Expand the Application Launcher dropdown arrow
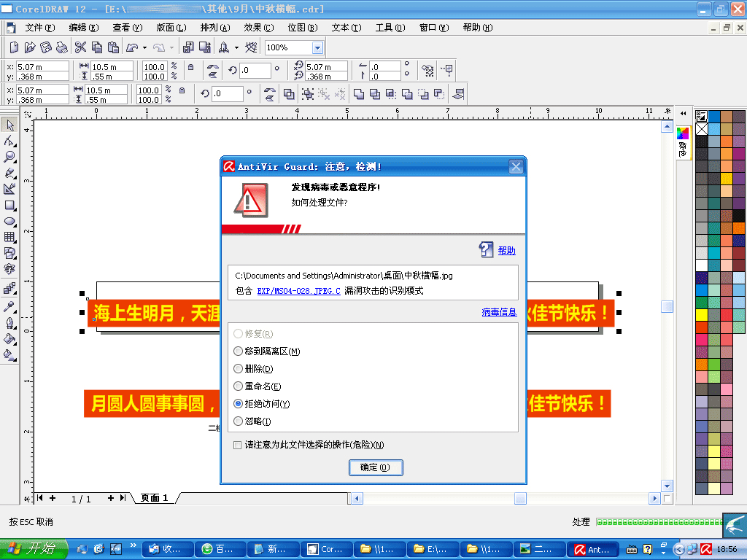This screenshot has height=560, width=747. point(236,47)
